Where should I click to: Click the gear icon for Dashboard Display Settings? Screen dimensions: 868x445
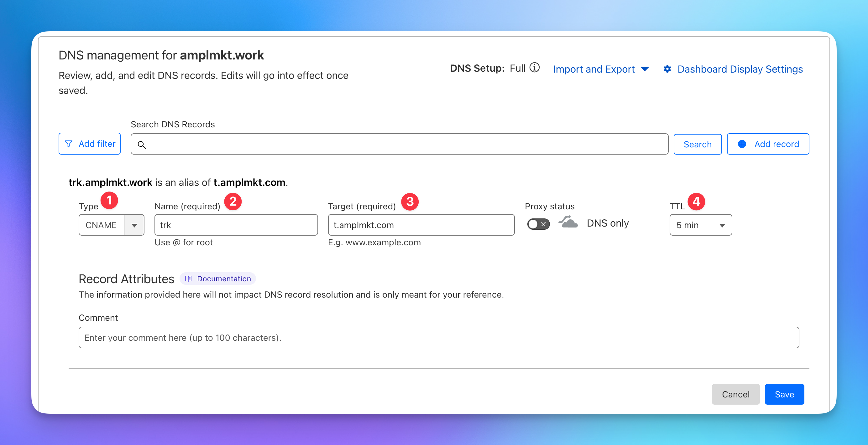[667, 69]
